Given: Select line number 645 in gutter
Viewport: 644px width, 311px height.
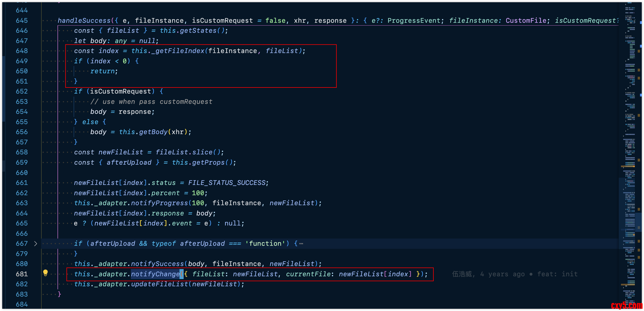Looking at the screenshot, I should pyautogui.click(x=22, y=21).
